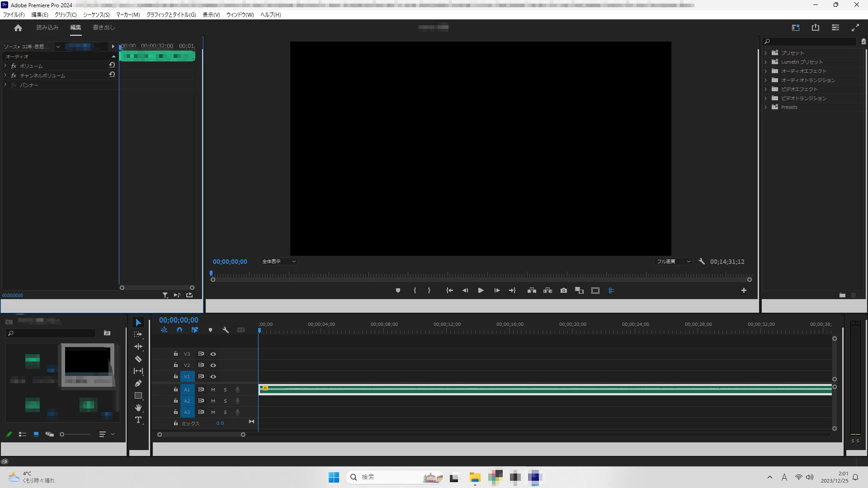This screenshot has height=488, width=868.
Task: Toggle V1 track output eye
Action: (x=213, y=376)
